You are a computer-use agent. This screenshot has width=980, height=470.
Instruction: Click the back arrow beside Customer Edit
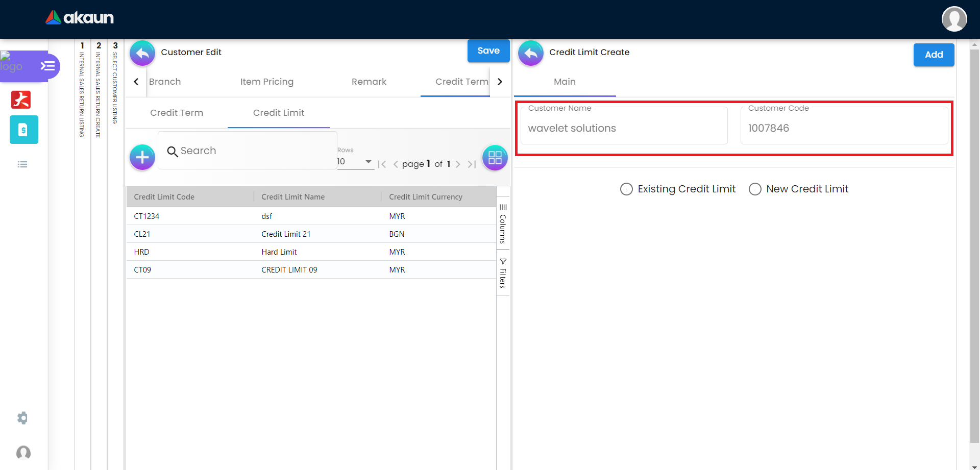click(x=142, y=53)
